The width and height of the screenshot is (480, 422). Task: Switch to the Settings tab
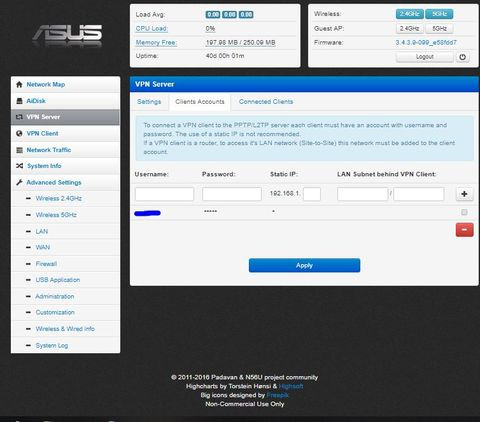click(149, 102)
